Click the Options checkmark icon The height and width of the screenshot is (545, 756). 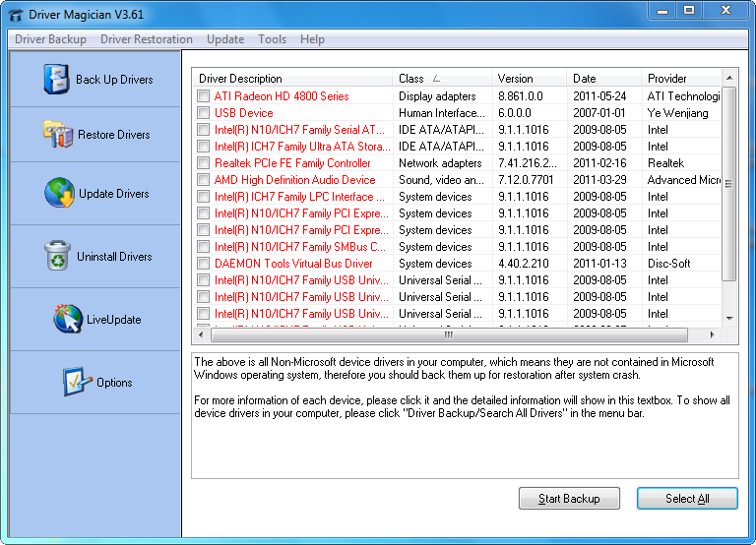point(76,382)
